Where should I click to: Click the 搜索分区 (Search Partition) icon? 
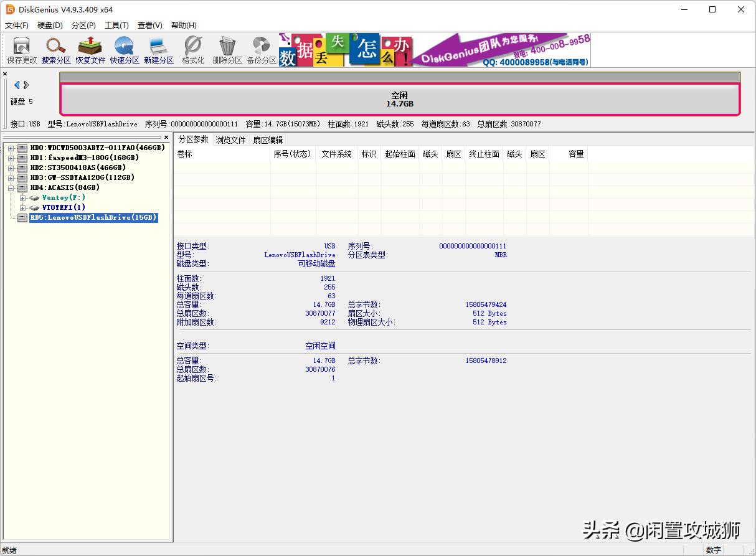(56, 50)
